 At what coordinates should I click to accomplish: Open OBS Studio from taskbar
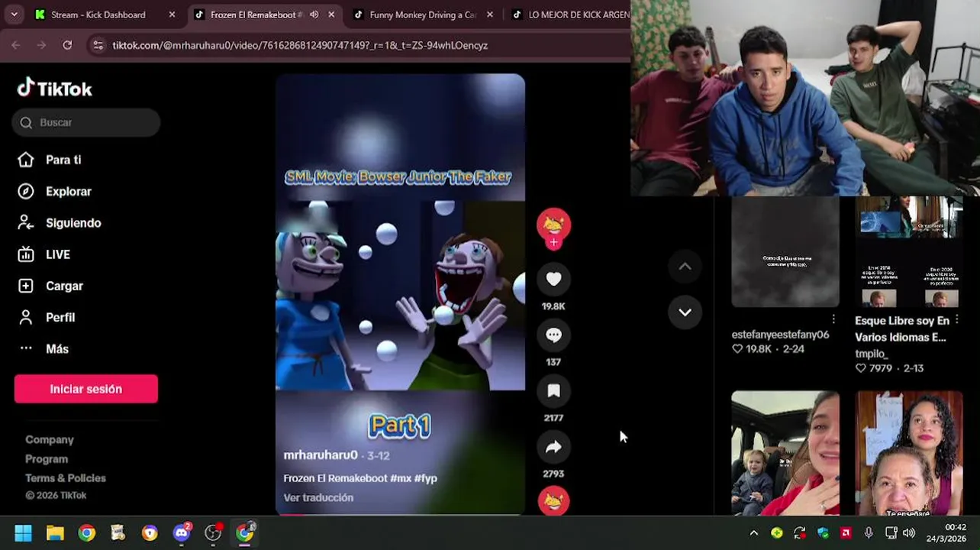click(x=213, y=533)
